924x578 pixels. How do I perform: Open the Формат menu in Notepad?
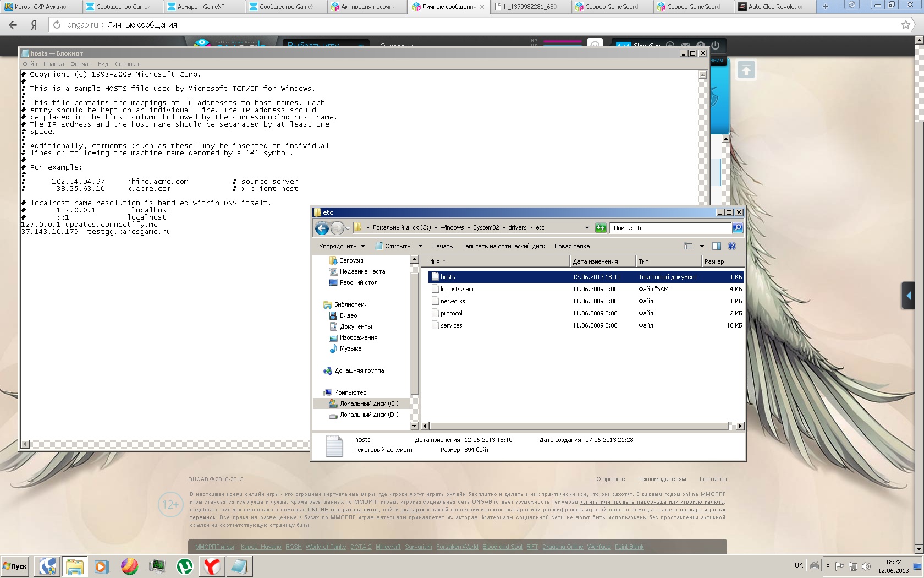tap(81, 64)
